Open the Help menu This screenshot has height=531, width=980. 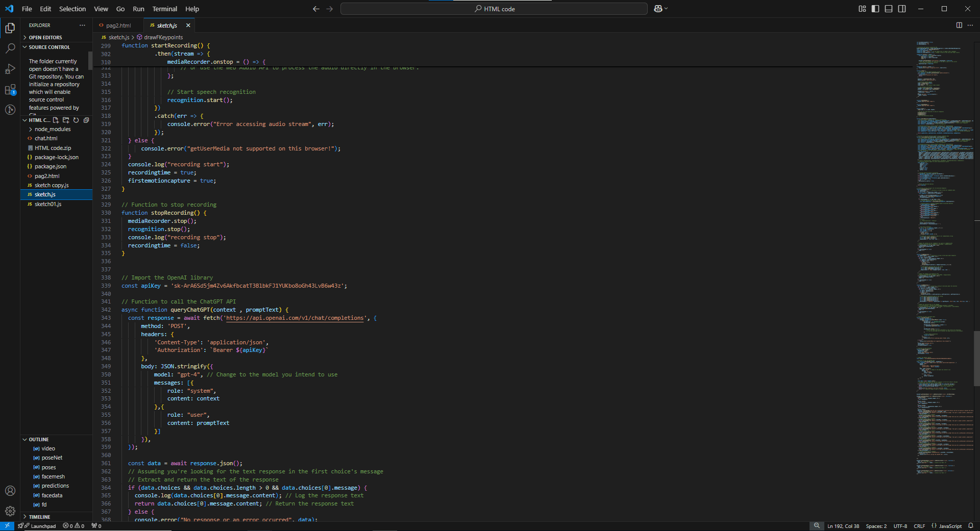pos(192,9)
